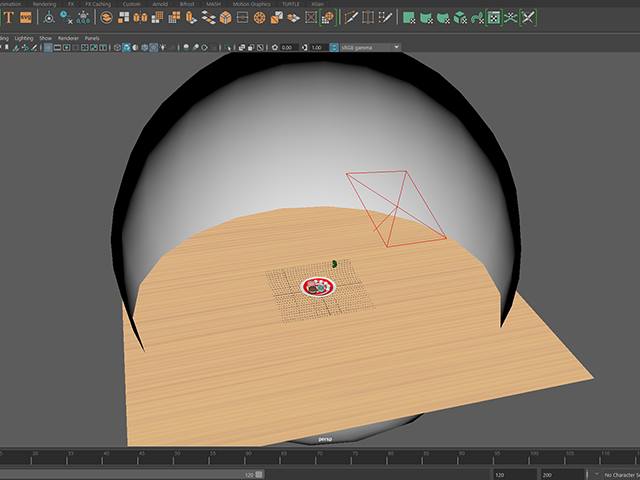Click the Smooth mesh shelf icon

pyautogui.click(x=158, y=18)
